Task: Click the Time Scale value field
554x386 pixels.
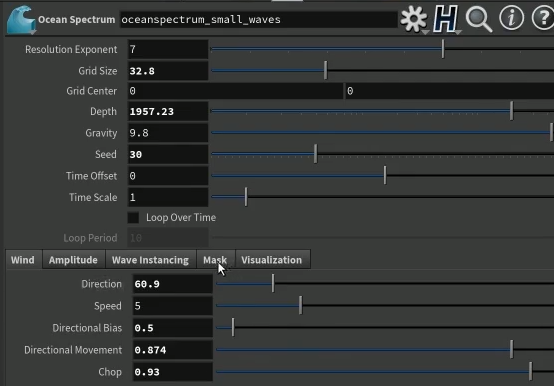Action: click(x=168, y=197)
